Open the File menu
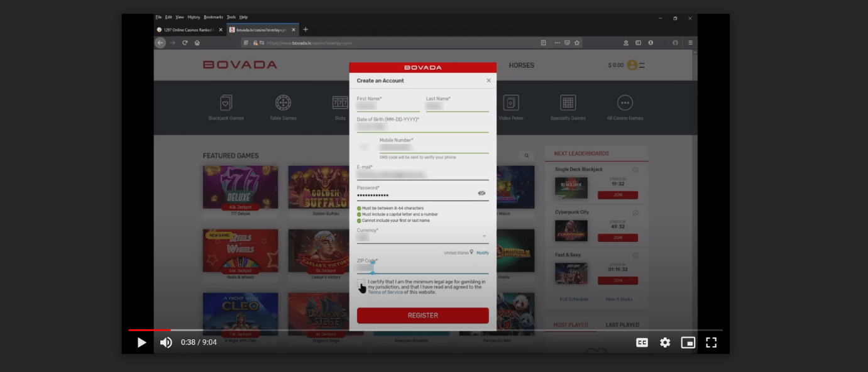 [x=158, y=17]
